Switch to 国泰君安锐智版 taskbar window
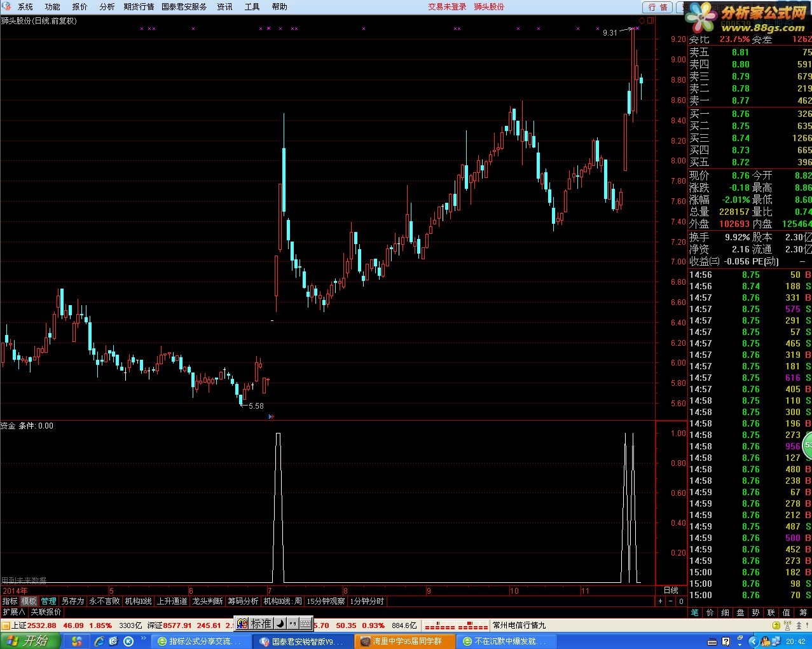 coord(301,641)
